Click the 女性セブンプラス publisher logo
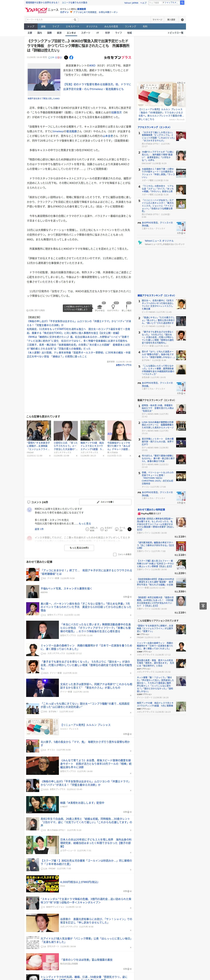210x980 pixels. point(117,57)
